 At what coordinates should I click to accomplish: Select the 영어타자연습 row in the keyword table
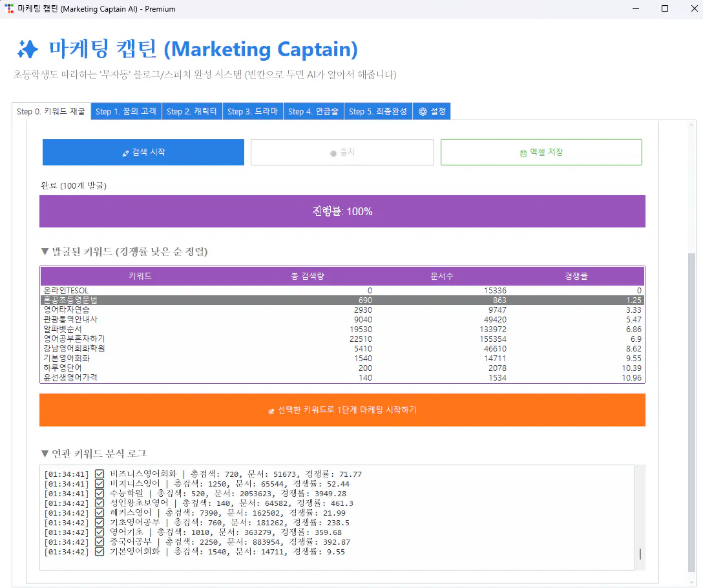click(258, 308)
